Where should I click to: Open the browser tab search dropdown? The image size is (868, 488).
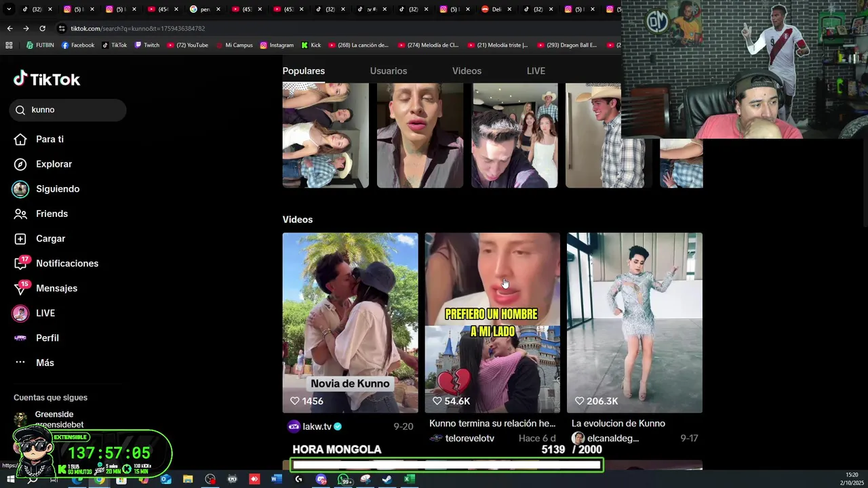tap(9, 9)
